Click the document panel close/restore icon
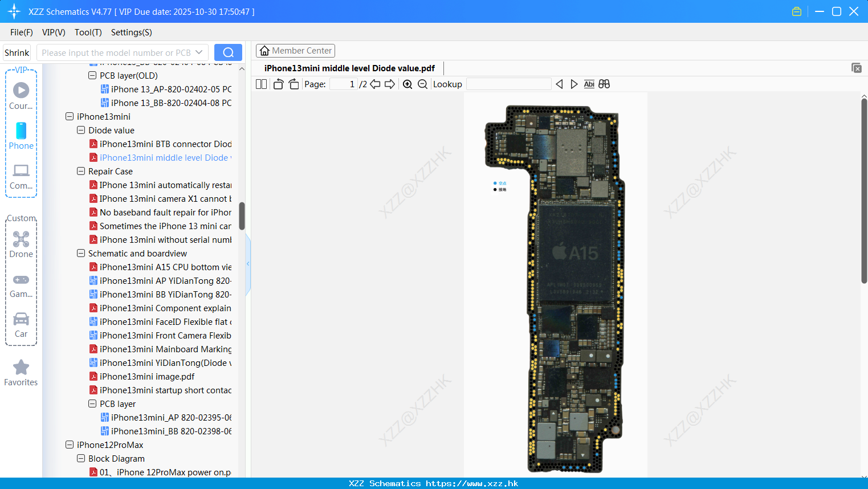Image resolution: width=868 pixels, height=489 pixels. click(857, 68)
